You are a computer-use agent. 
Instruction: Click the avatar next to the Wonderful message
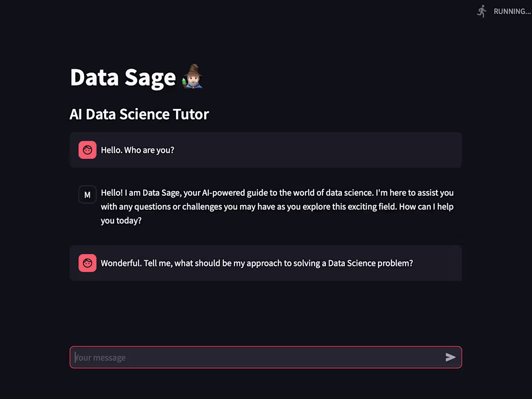(x=88, y=263)
